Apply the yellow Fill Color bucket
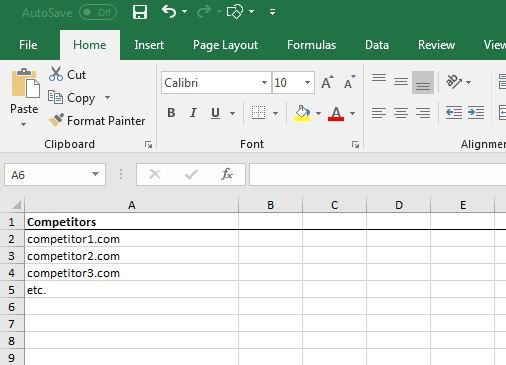 pyautogui.click(x=302, y=114)
